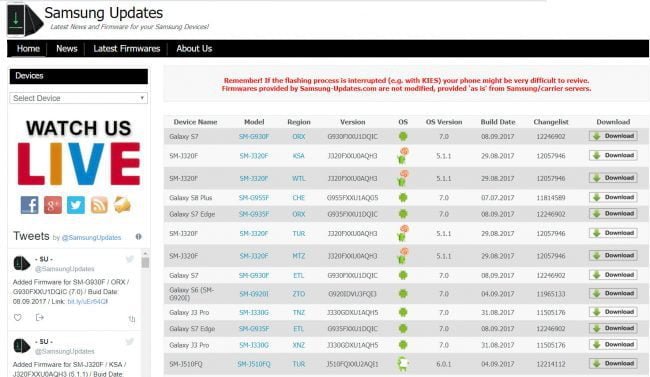Open the About Us menu item
Viewport: 650px width, 377px height.
point(194,49)
